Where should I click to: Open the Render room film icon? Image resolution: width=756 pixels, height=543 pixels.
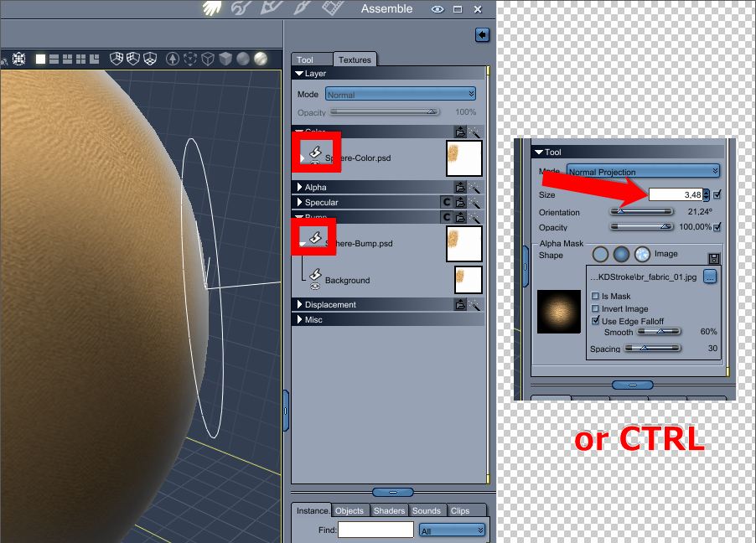(x=333, y=8)
